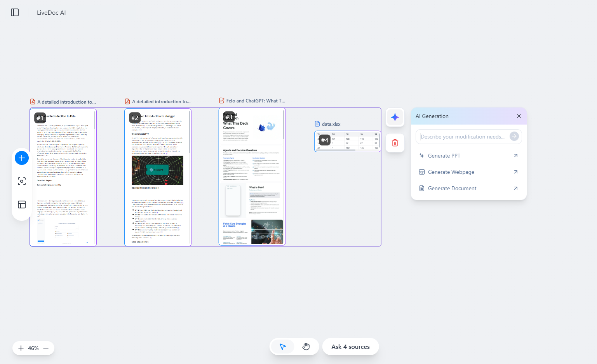Screen dimensions: 597x364
Task: Click the Ask 4 sources button
Action: pos(350,347)
